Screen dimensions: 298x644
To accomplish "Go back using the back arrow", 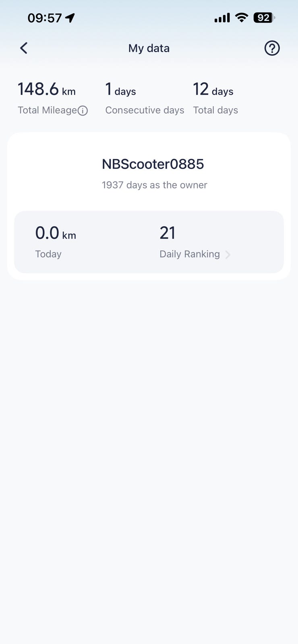I will coord(24,48).
